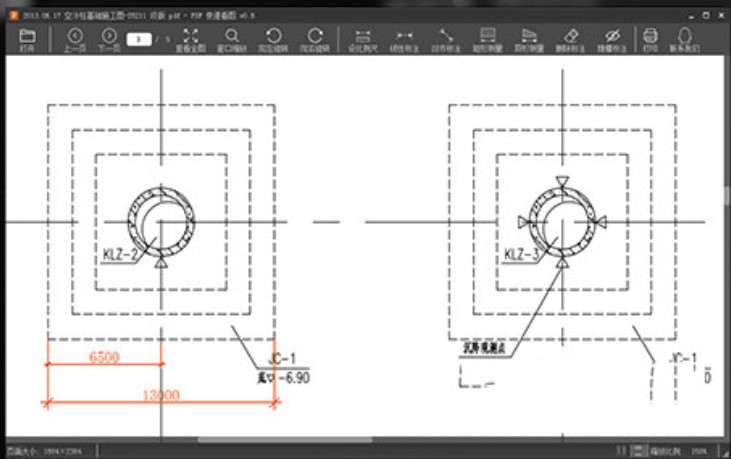Click the JC-1 label under left foundation
Image resolution: width=731 pixels, height=459 pixels.
click(x=283, y=358)
